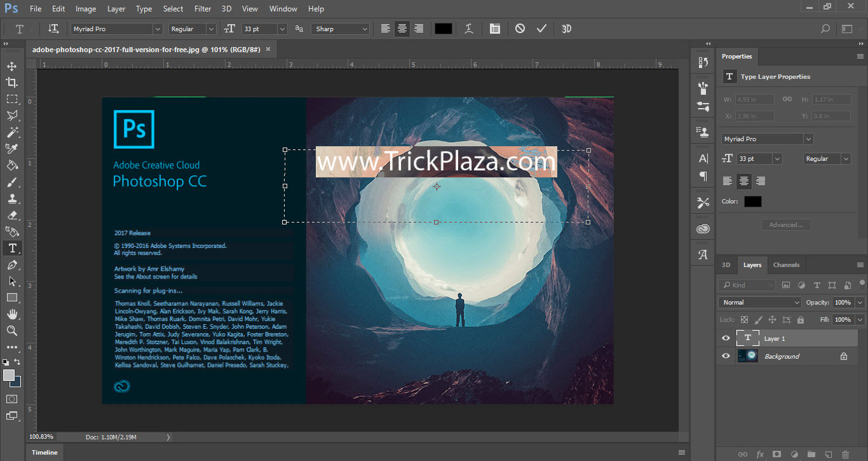Open the Create Warped Text dialog

coord(469,29)
